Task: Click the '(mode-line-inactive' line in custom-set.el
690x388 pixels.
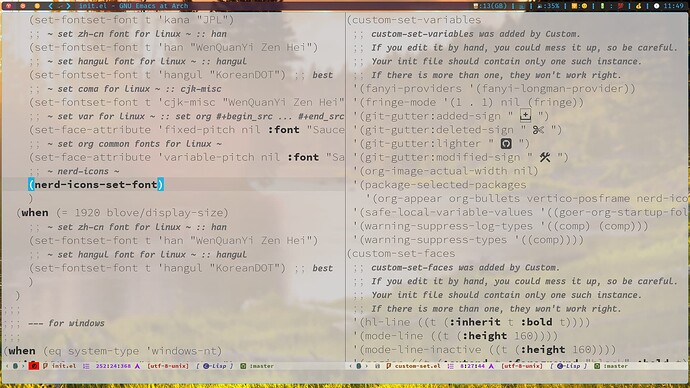Action: (485, 349)
